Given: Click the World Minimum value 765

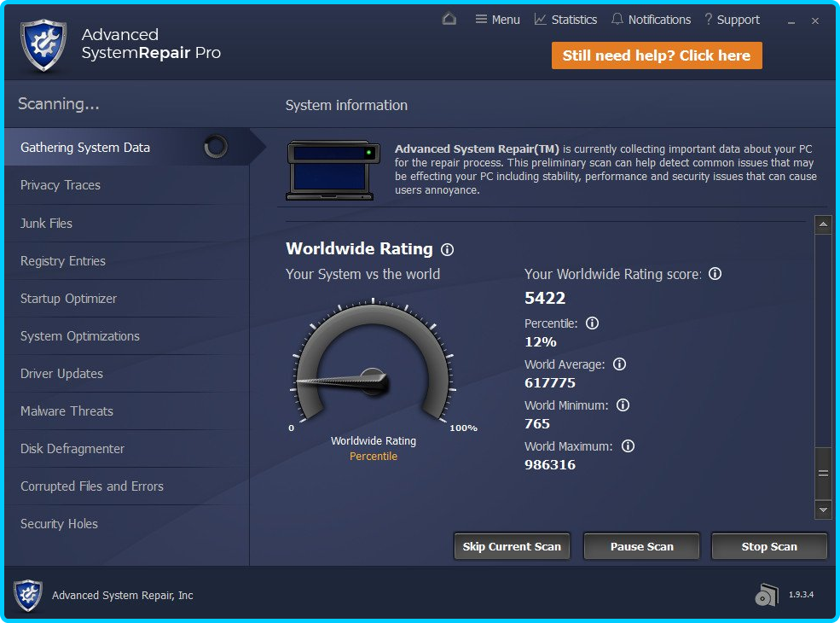Looking at the screenshot, I should tap(537, 423).
